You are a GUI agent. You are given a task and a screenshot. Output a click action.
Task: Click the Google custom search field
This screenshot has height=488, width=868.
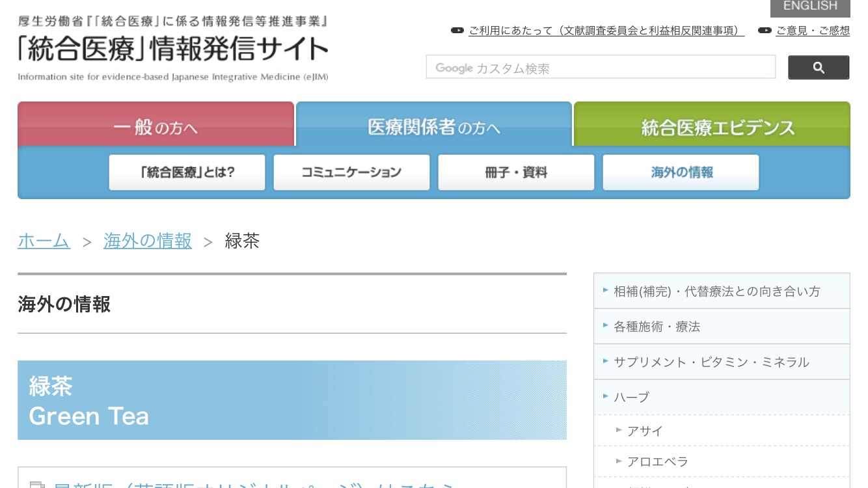click(x=600, y=68)
